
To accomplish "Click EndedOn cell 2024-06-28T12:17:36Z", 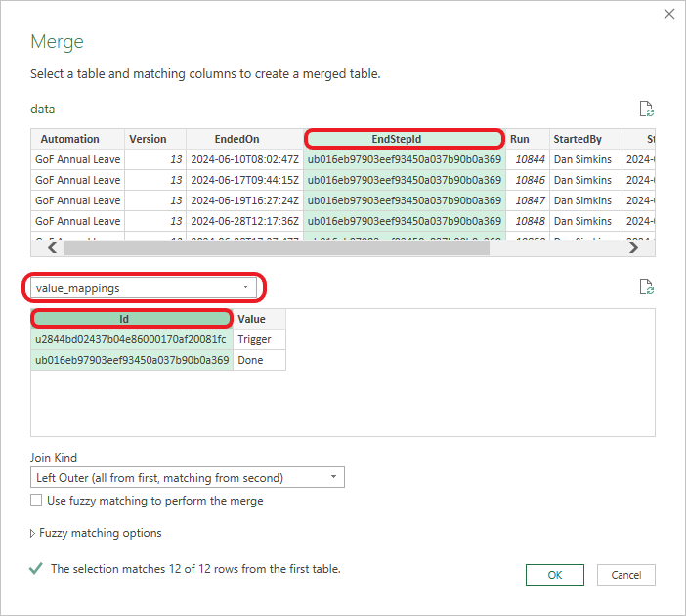I will [244, 221].
